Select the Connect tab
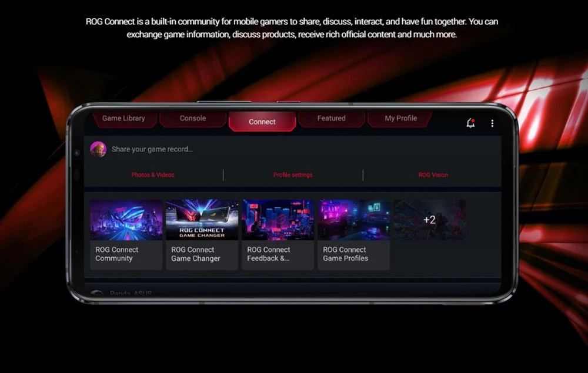588x373 pixels. 262,122
